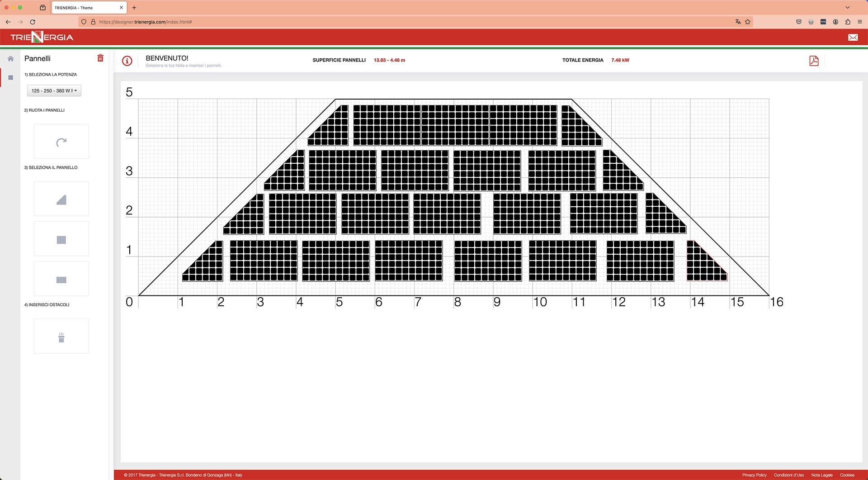The image size is (868, 480).
Task: Click the red info circle icon
Action: tap(127, 61)
